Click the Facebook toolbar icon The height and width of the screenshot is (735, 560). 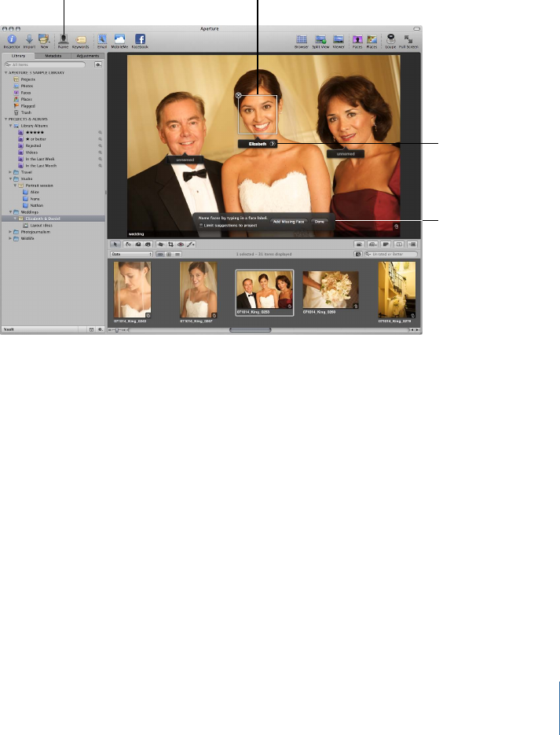140,41
